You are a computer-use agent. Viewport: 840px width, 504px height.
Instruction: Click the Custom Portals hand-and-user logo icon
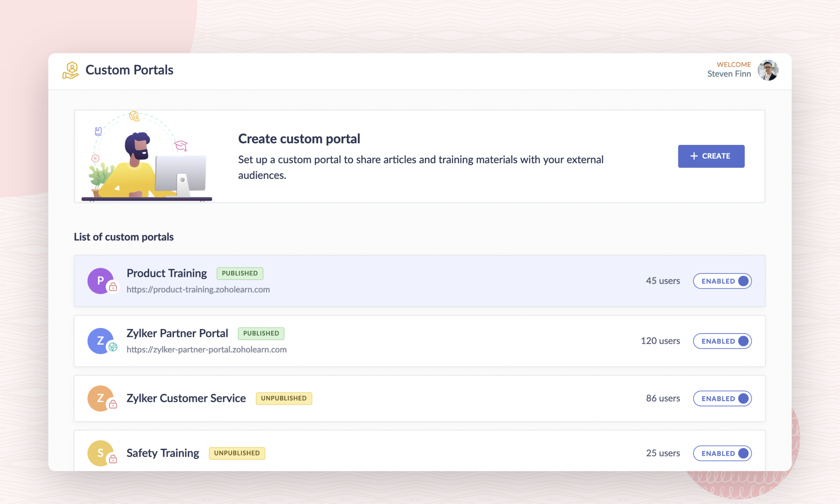click(70, 70)
